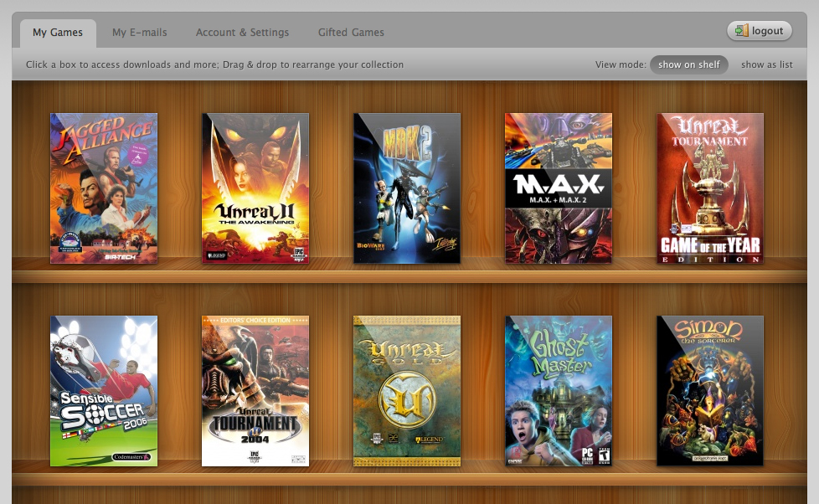
Task: Open the Jagged Alliance game box
Action: [x=104, y=188]
